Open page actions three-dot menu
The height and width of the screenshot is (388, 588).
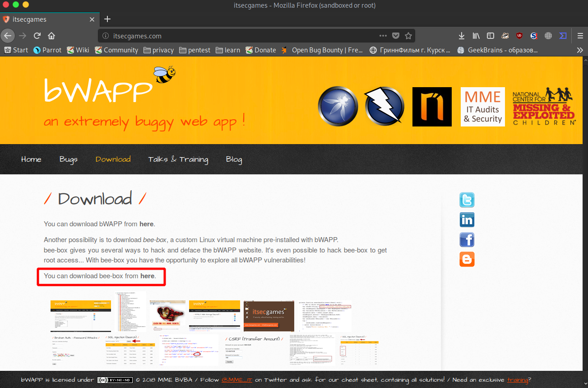pos(383,36)
